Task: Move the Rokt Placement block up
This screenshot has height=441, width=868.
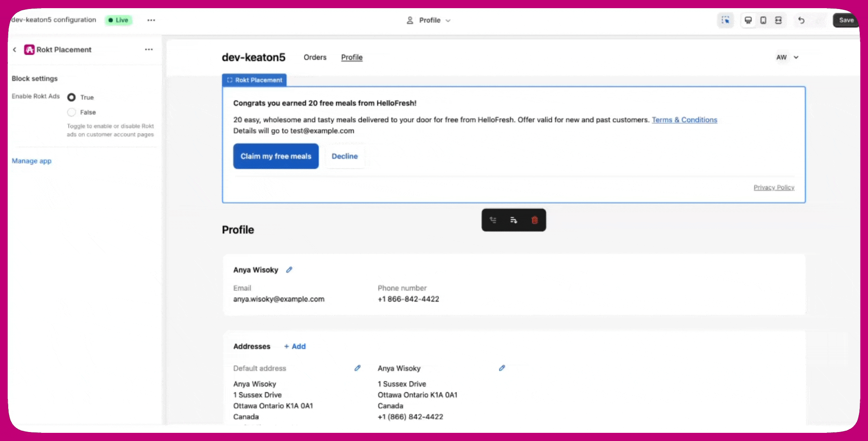Action: [x=493, y=220]
